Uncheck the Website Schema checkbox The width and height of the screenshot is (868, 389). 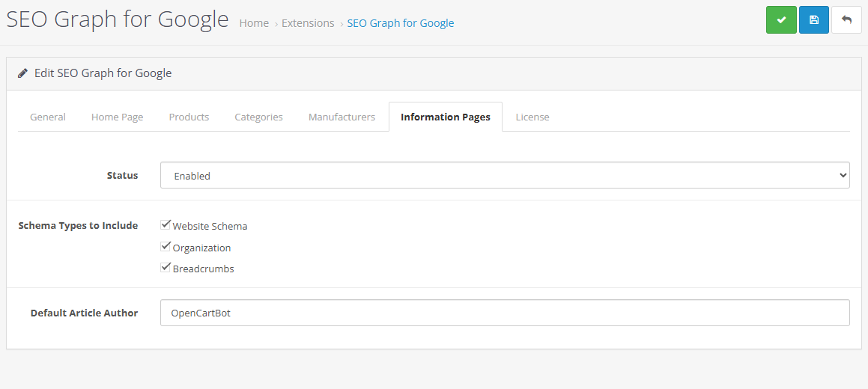coord(166,224)
